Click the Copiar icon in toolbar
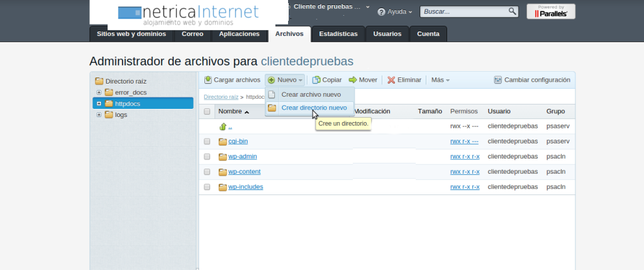644x270 pixels. tap(317, 80)
